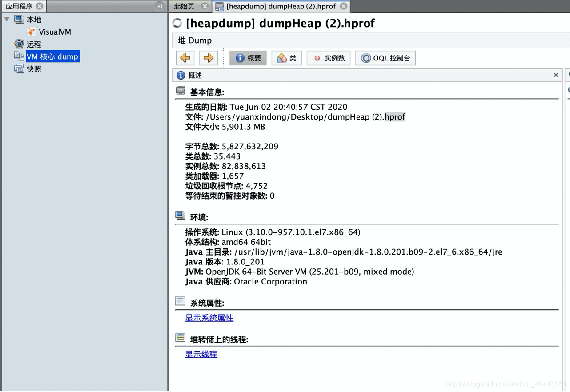Click the 垃圾回收根节点 4,752 value
The image size is (570, 392).
tap(257, 186)
